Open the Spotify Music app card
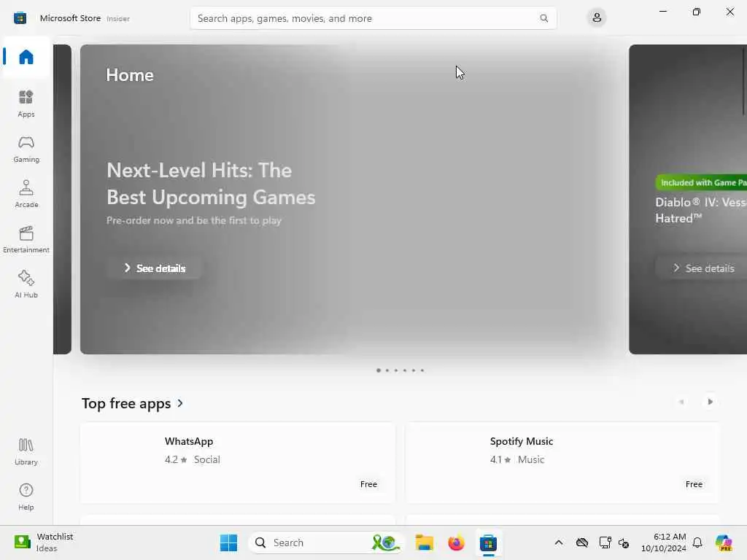 [562, 462]
